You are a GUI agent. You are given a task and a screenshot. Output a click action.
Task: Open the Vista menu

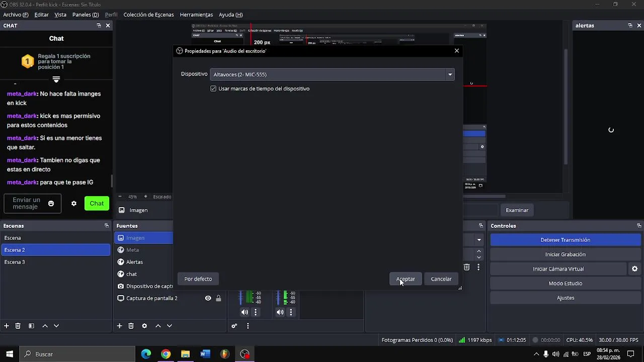[x=60, y=15]
